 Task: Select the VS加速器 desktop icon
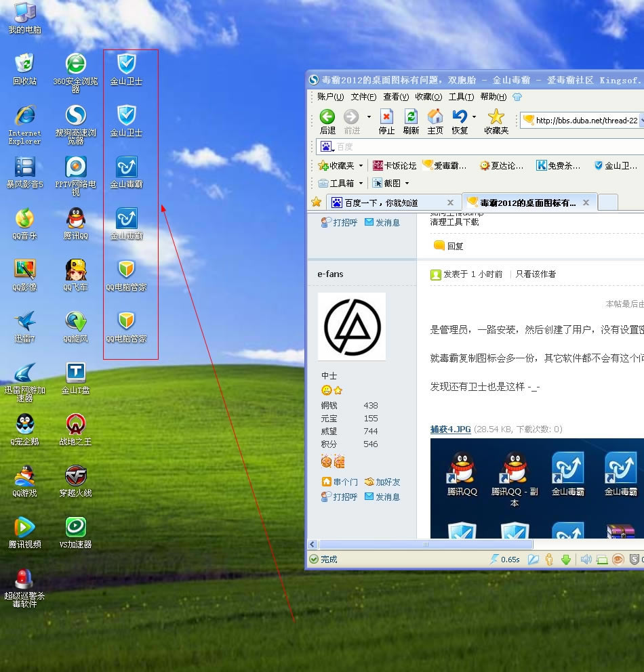pyautogui.click(x=75, y=532)
